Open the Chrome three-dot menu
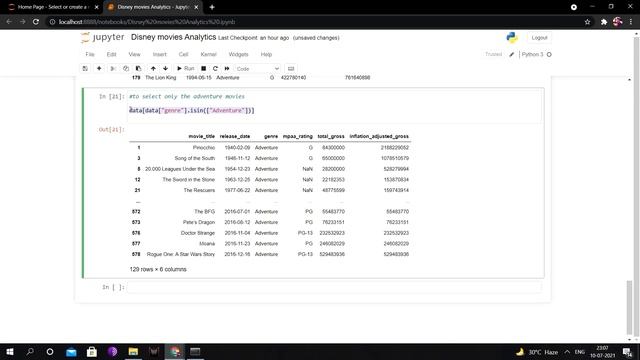The image size is (640, 360). click(x=631, y=22)
